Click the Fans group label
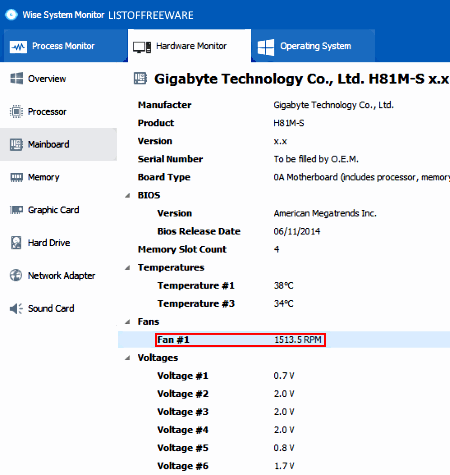This screenshot has height=475, width=450. click(148, 321)
